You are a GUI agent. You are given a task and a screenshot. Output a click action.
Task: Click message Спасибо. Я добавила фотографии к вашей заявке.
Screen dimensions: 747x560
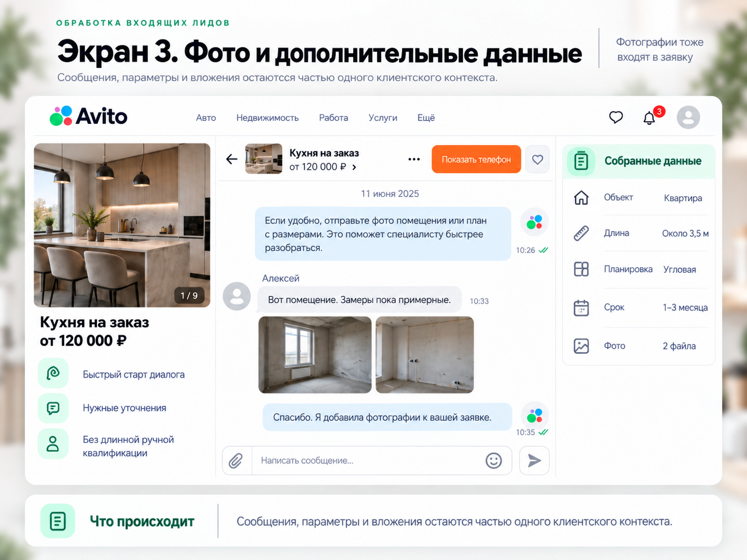[x=387, y=417]
